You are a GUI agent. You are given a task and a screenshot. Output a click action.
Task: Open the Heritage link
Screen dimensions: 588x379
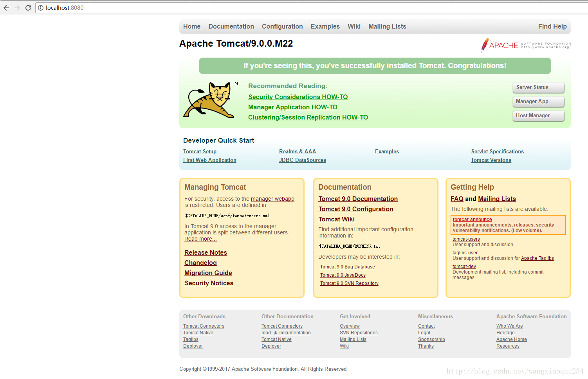[505, 333]
